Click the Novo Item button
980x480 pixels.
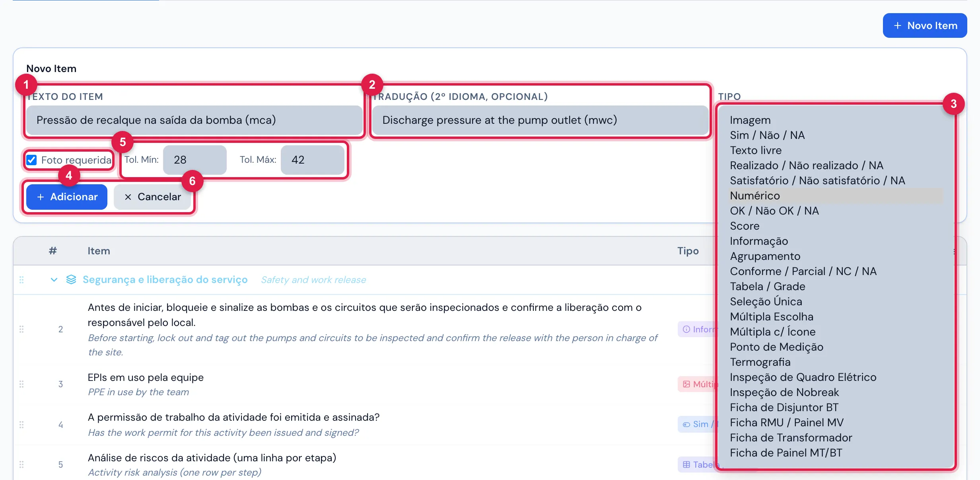(x=925, y=25)
